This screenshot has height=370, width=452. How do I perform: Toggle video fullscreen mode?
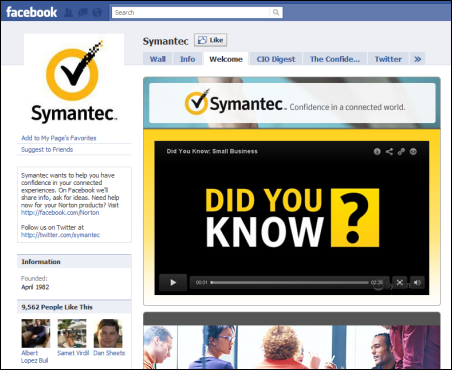(x=400, y=283)
